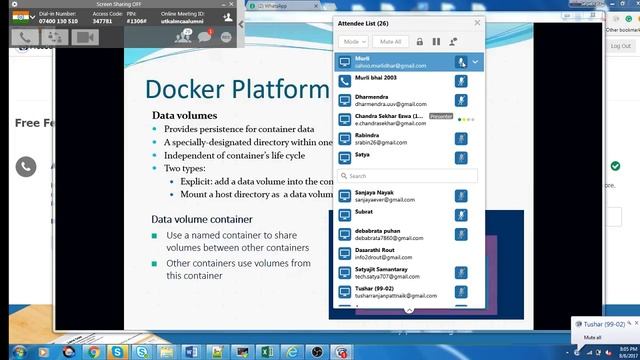Collapse Attendee List with bottom up-arrow
The height and width of the screenshot is (360, 640).
pos(409,310)
